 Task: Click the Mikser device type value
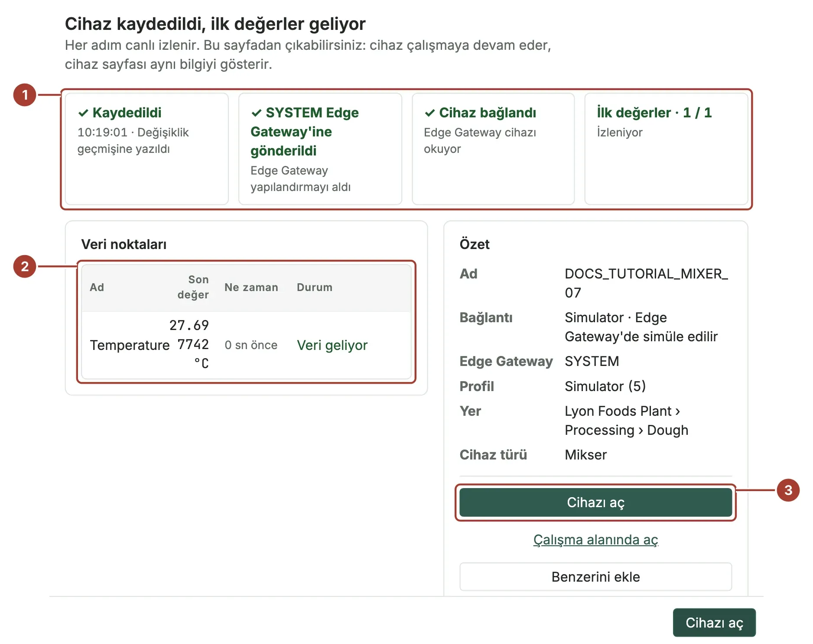click(x=585, y=455)
